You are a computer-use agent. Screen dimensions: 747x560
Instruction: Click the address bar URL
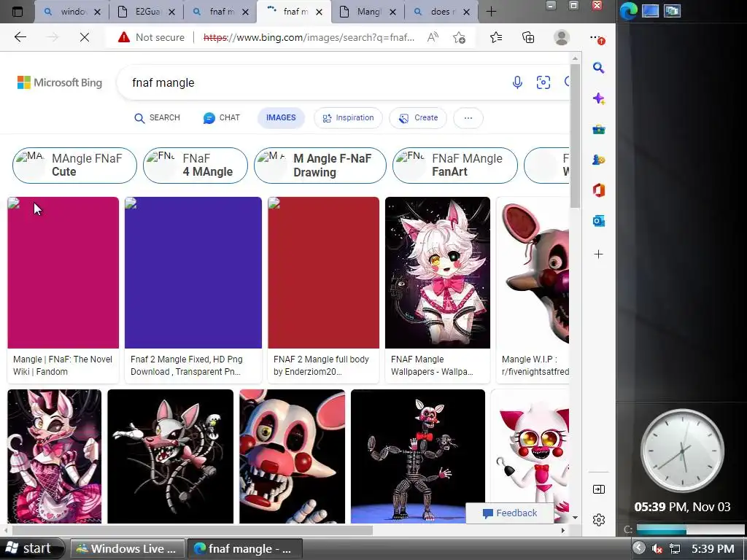[x=309, y=37]
